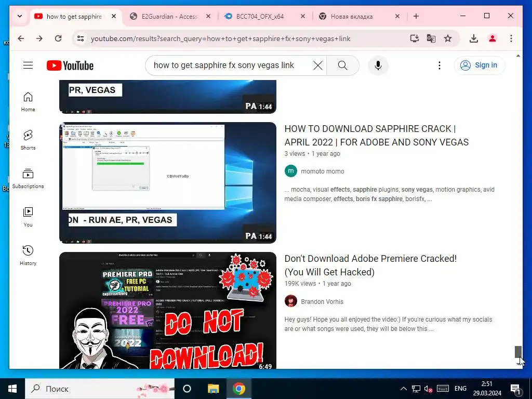Go to the YouTube logo home
Image resolution: width=532 pixels, height=399 pixels.
point(70,65)
